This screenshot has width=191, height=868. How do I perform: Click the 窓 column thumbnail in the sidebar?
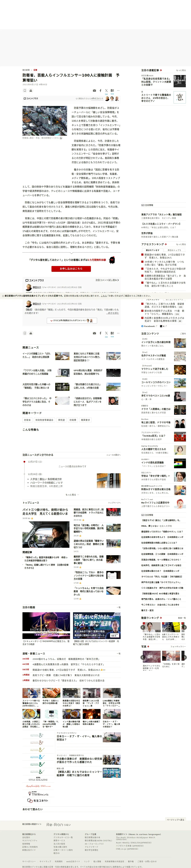(x=180, y=97)
